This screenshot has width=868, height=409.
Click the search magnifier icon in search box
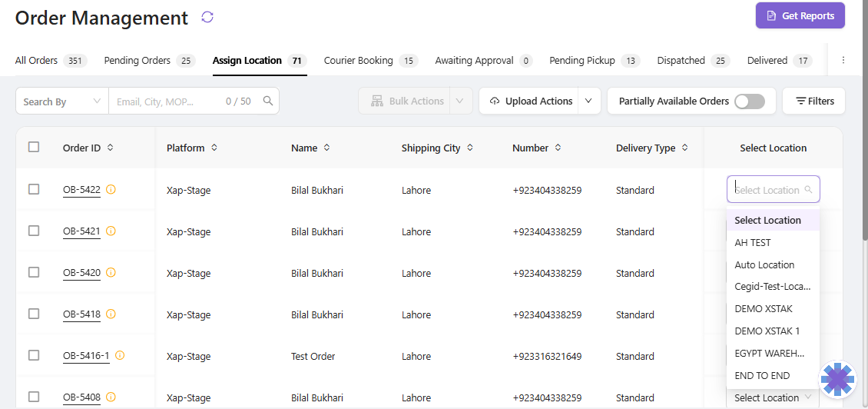coord(268,101)
